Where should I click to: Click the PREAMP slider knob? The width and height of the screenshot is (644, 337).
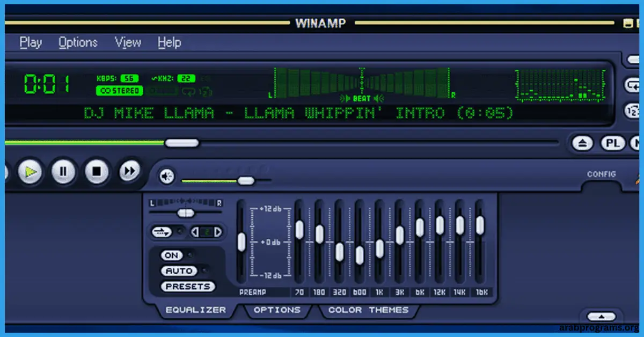tap(241, 242)
